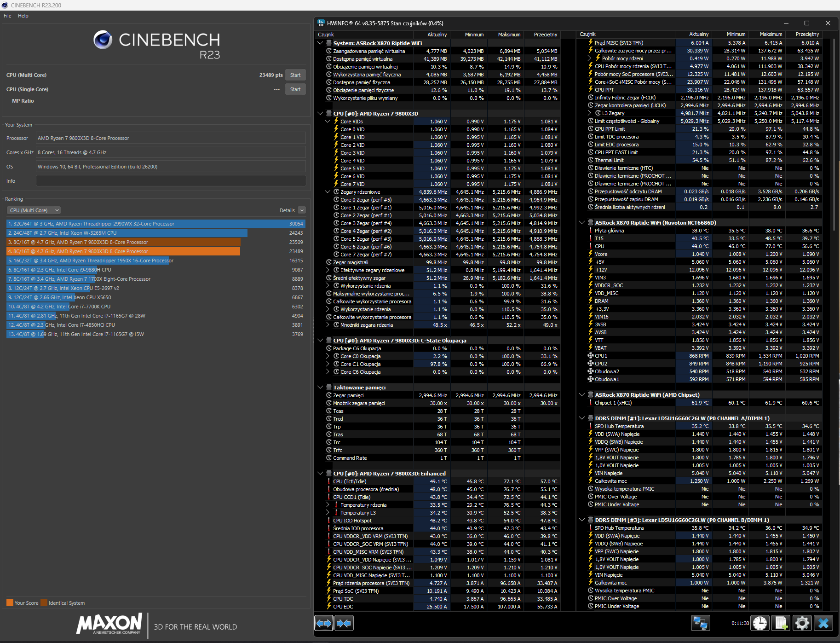Collapse the Nuvoton NCT6686D sensor group
The image size is (840, 643).
[x=582, y=223]
